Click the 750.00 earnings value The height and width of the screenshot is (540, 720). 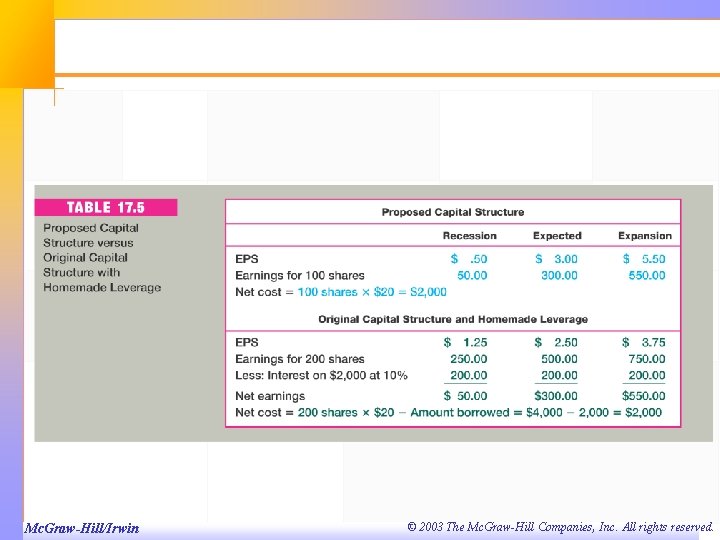pyautogui.click(x=647, y=359)
